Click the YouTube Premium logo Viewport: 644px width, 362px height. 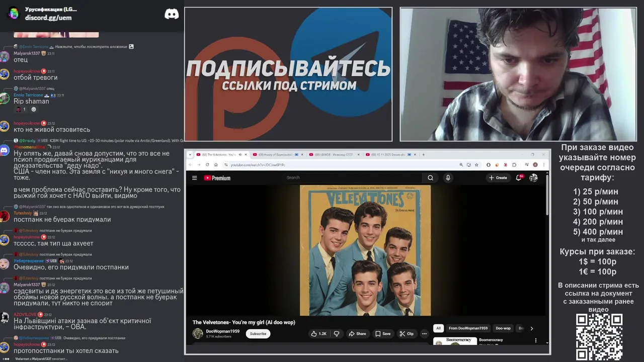point(217,177)
